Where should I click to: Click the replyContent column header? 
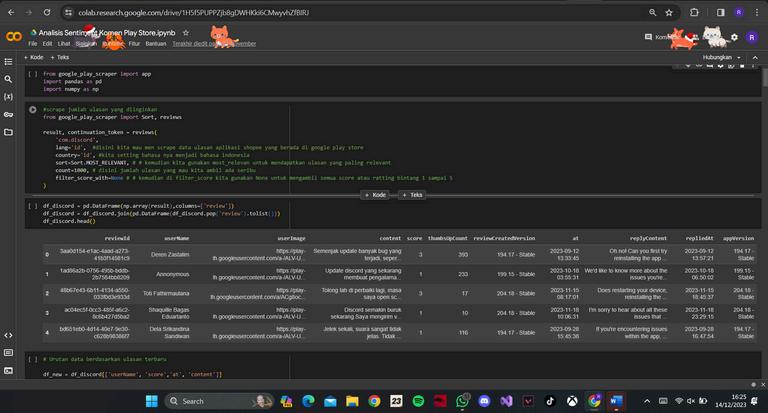648,238
